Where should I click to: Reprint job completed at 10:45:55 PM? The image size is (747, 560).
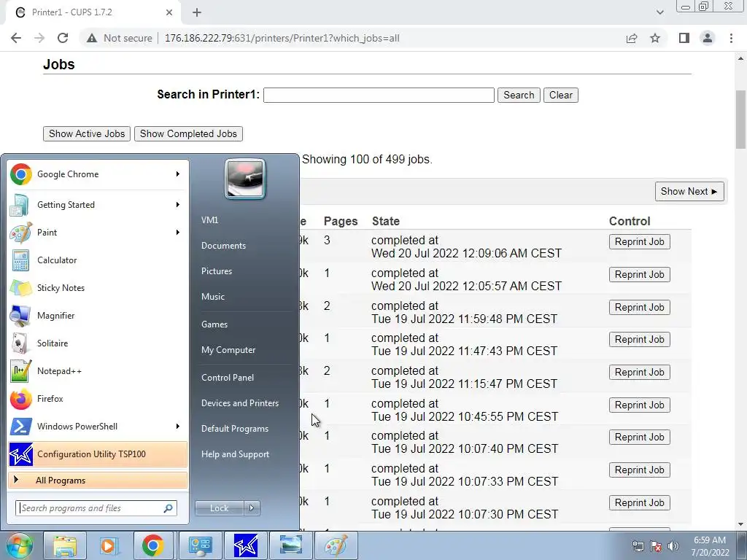pyautogui.click(x=639, y=405)
